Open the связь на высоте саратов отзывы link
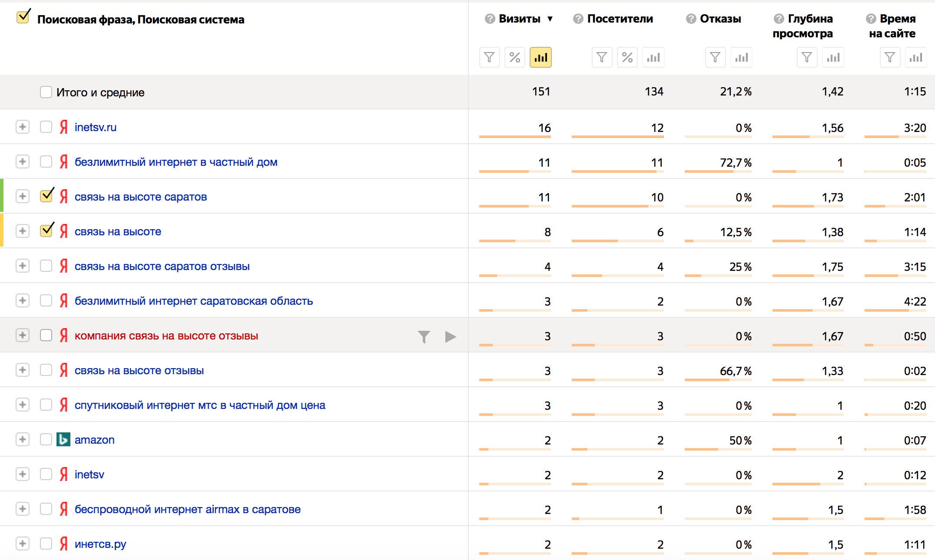935x560 pixels. click(x=162, y=266)
